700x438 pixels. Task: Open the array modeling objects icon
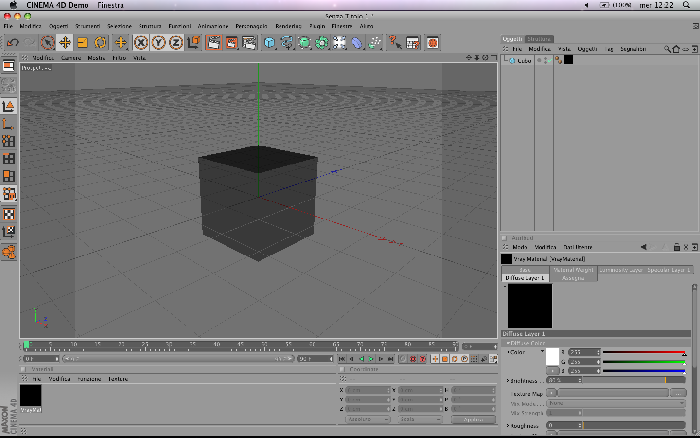point(322,43)
